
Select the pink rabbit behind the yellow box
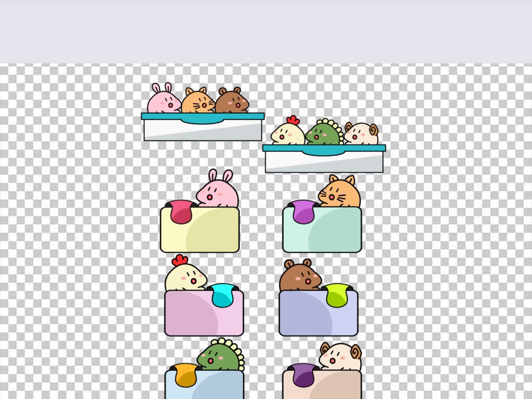tap(218, 188)
